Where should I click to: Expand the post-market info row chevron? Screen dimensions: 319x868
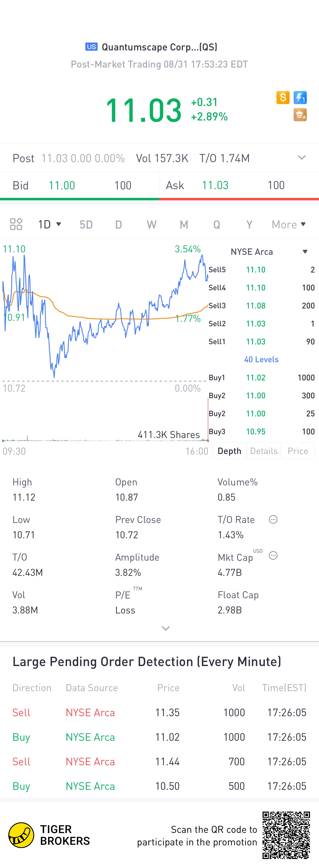coord(302,157)
